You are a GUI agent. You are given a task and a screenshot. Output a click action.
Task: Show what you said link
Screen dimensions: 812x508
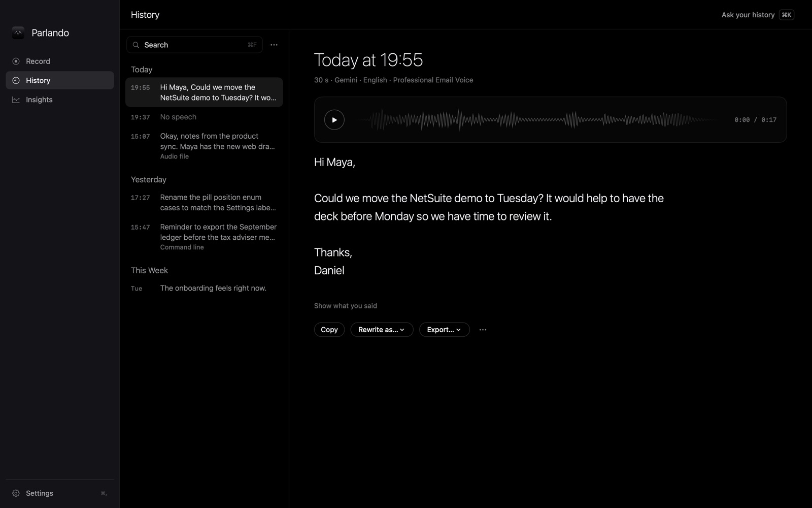pyautogui.click(x=346, y=306)
